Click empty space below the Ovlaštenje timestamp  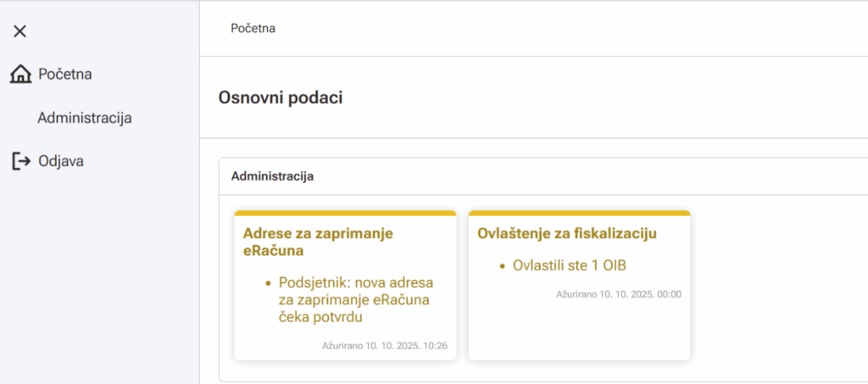point(579,331)
